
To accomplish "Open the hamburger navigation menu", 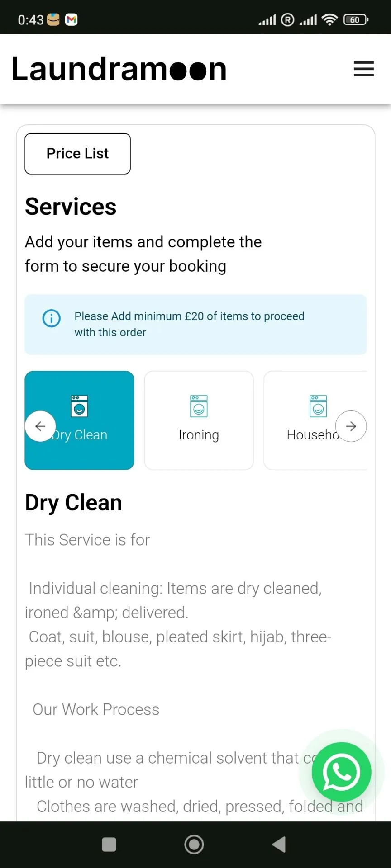I will tap(363, 69).
